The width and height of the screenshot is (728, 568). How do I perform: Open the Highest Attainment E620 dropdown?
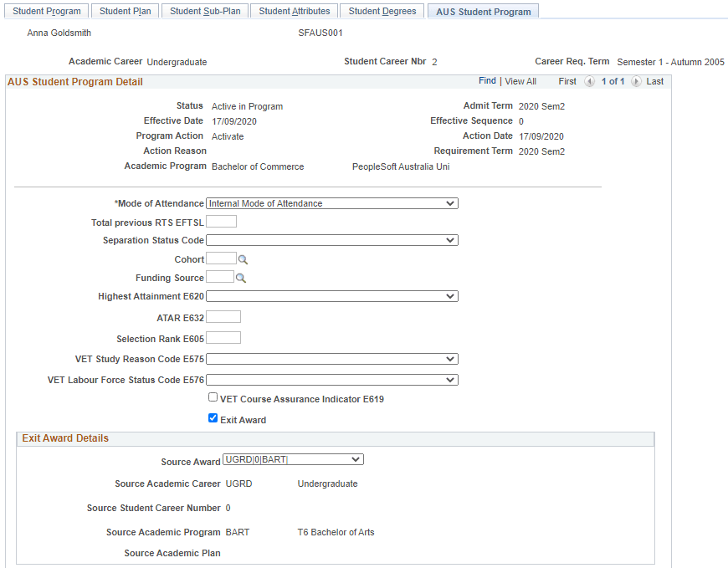tap(332, 296)
